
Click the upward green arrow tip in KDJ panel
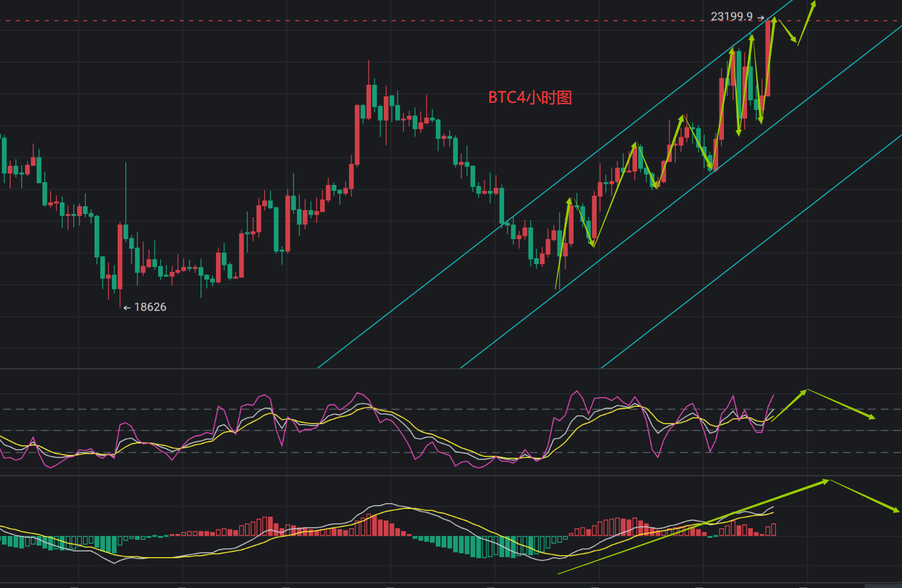pyautogui.click(x=803, y=391)
